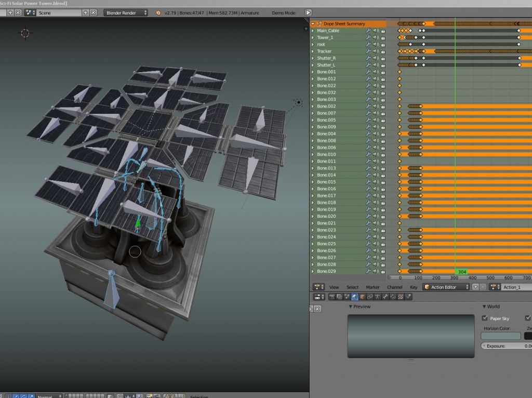Mute the Main_Cable channel speaker toggle
The width and height of the screenshot is (532, 398).
[x=375, y=30]
